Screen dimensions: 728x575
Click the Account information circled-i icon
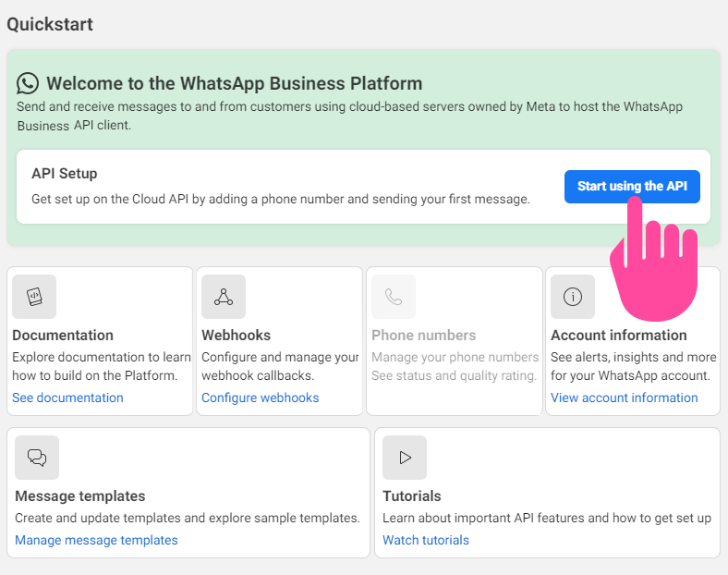[x=573, y=297]
